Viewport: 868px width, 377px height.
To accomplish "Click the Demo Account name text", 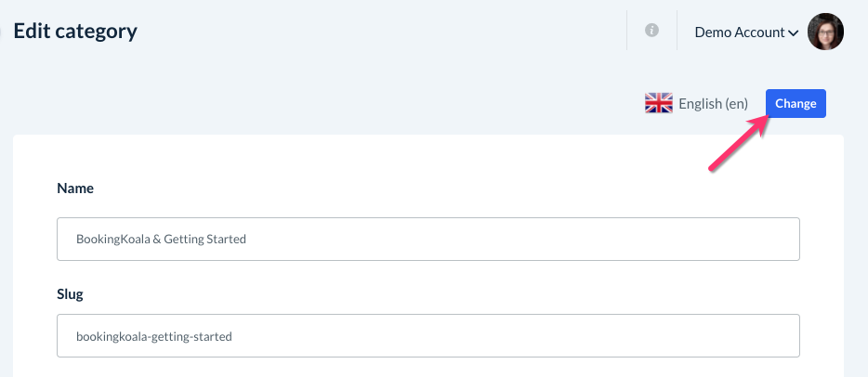I will 740,32.
